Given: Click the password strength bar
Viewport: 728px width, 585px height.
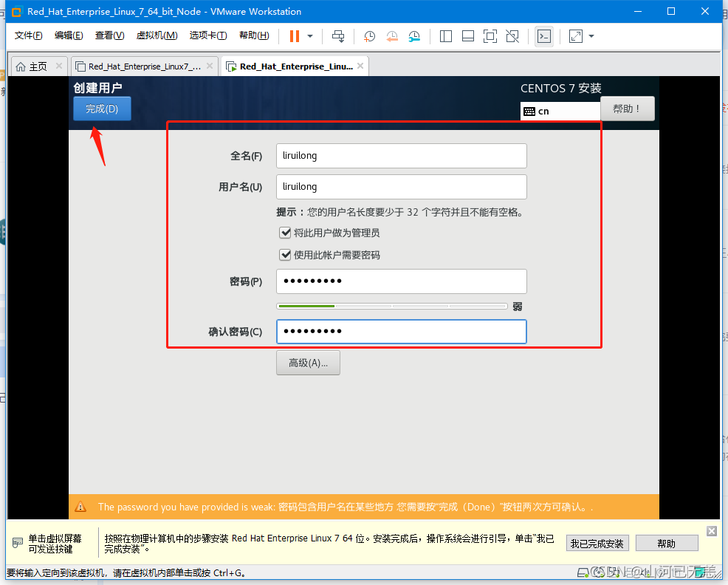Looking at the screenshot, I should (392, 307).
